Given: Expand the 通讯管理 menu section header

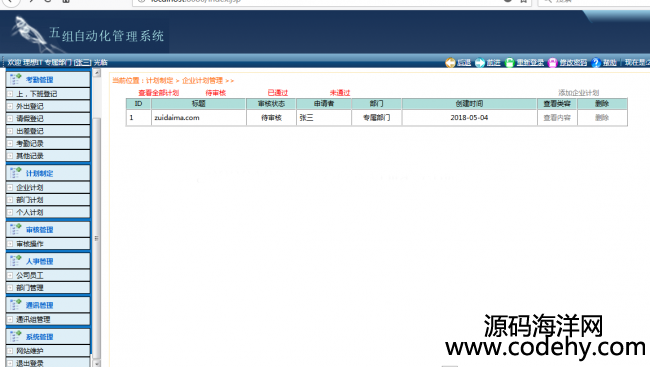Looking at the screenshot, I should coord(48,305).
